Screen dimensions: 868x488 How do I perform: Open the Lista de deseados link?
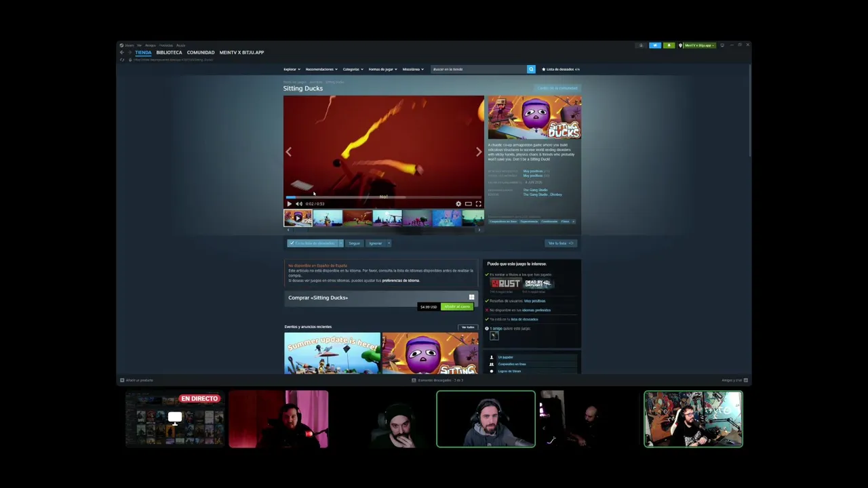(x=560, y=69)
